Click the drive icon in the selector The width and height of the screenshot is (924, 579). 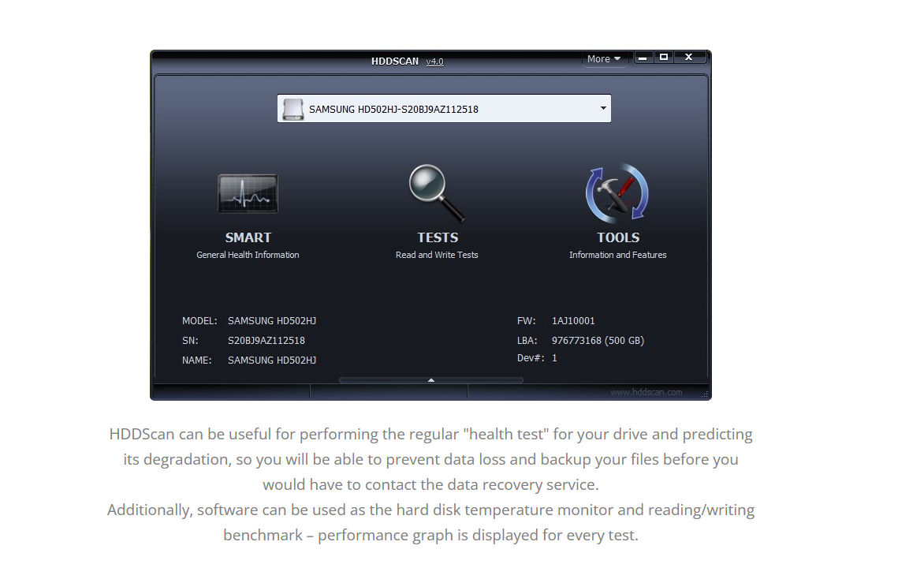point(292,109)
